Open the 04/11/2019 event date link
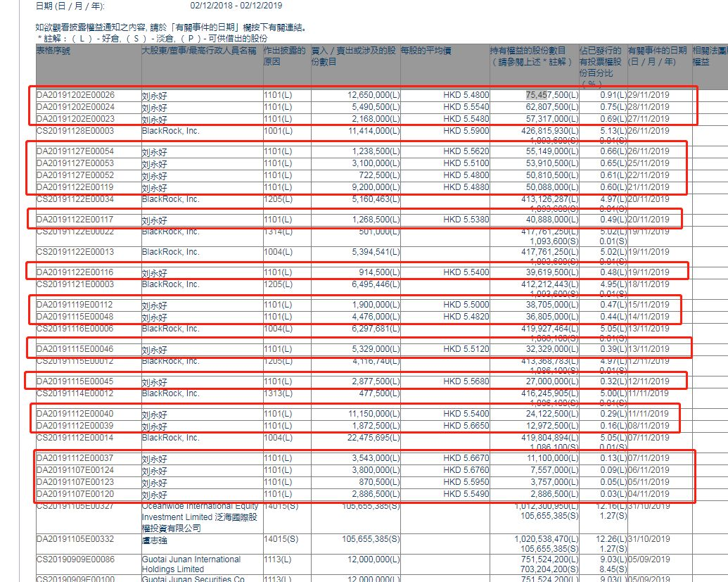This screenshot has width=728, height=582. tap(649, 494)
